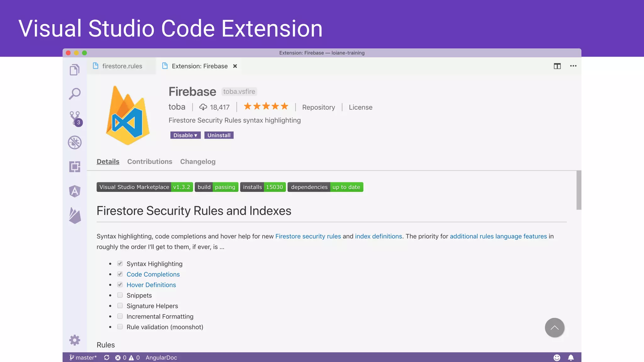Open the Debug icon in activity bar
Image resolution: width=644 pixels, height=362 pixels.
tap(75, 142)
